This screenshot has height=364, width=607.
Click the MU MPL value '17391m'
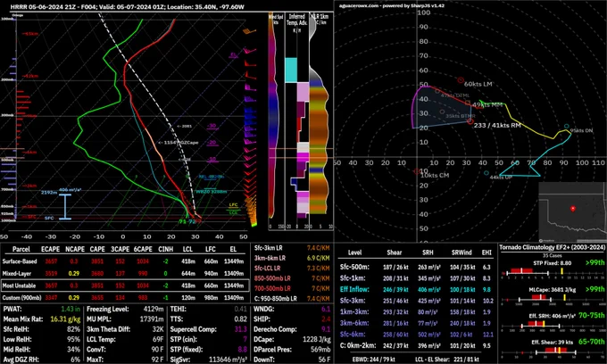[152, 319]
